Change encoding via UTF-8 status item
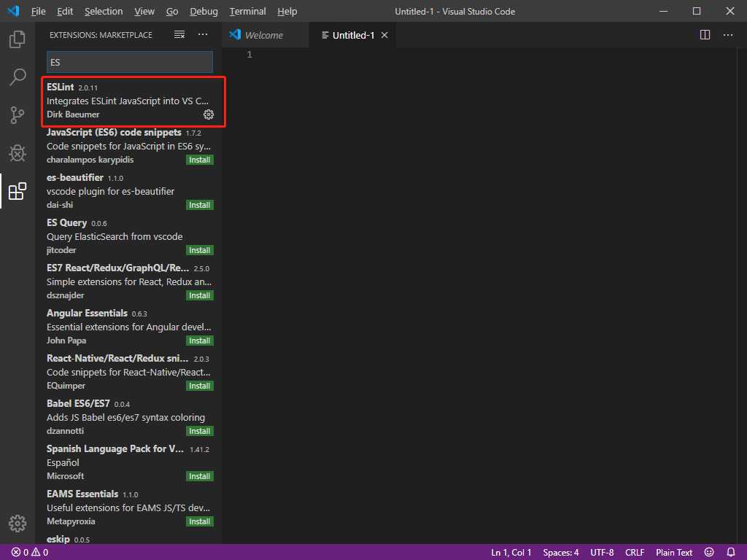The image size is (747, 560). pos(602,553)
